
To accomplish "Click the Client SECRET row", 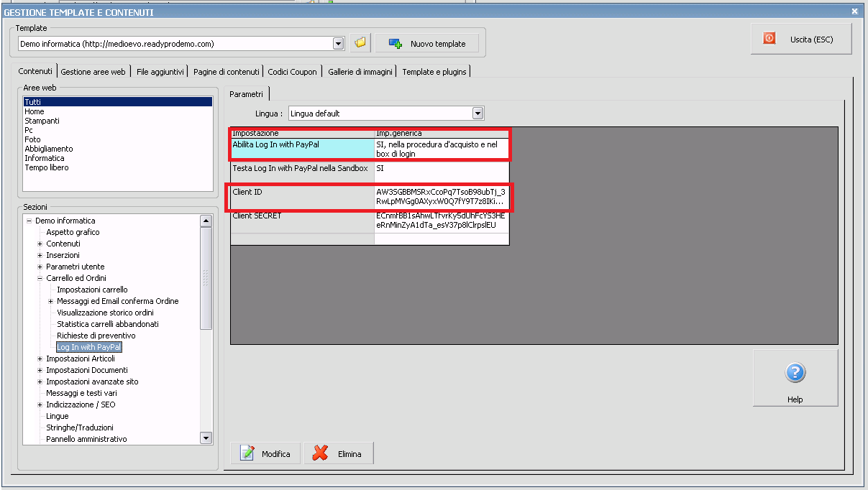I will (370, 221).
